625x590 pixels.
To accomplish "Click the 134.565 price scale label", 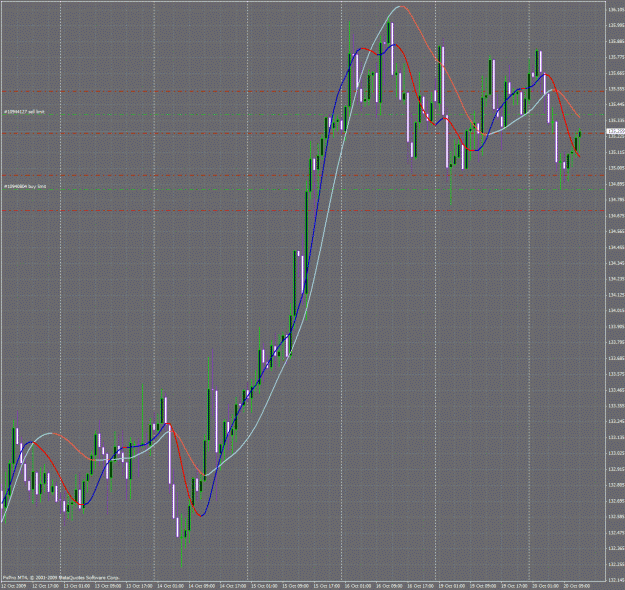I will (616, 231).
